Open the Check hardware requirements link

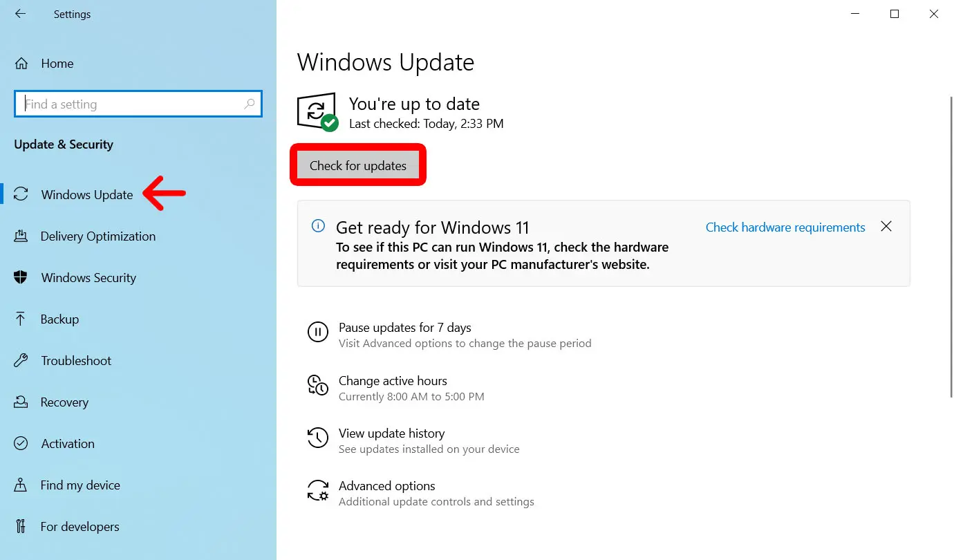click(785, 227)
